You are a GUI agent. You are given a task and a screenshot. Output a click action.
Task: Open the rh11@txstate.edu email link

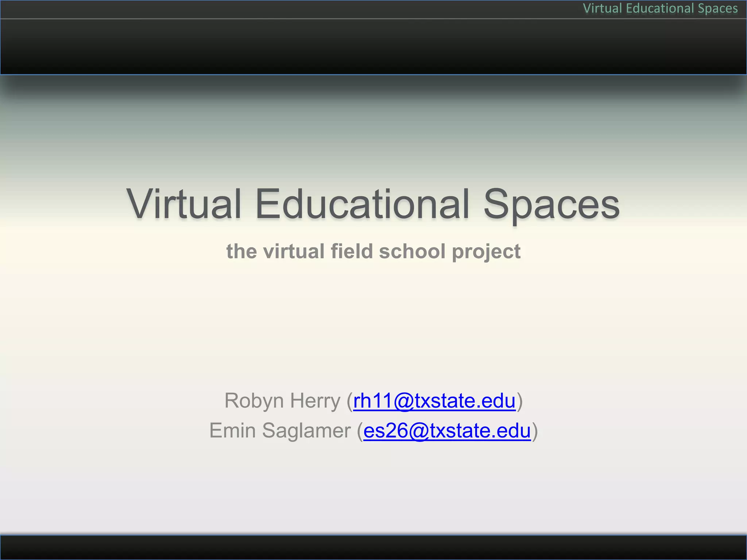point(434,401)
